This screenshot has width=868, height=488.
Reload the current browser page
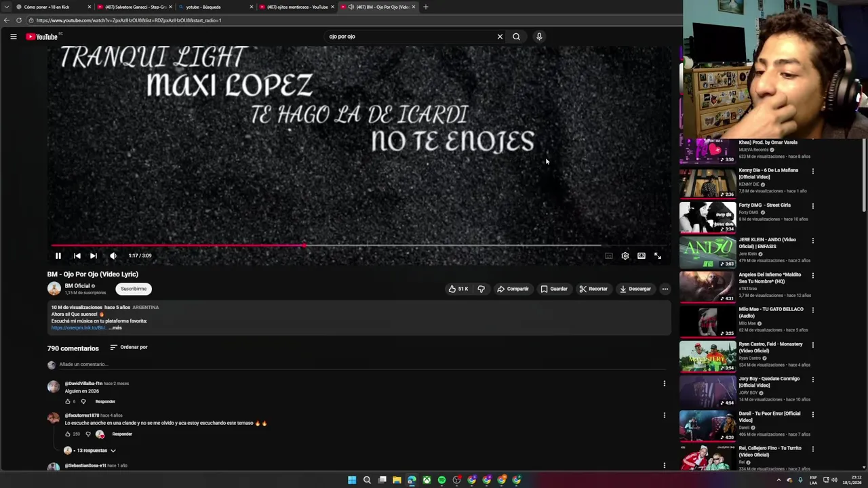click(19, 20)
